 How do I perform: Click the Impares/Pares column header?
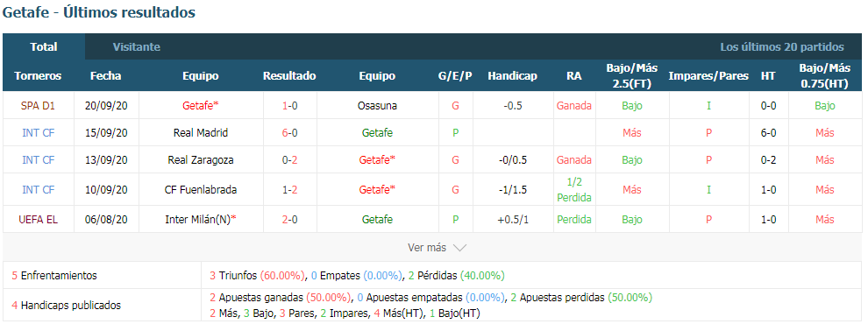[x=708, y=76]
